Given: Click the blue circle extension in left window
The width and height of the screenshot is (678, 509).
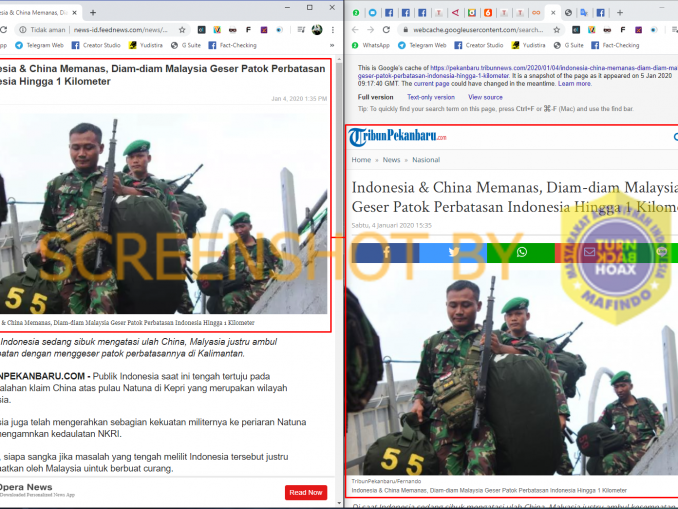Looking at the screenshot, I should coord(279,30).
